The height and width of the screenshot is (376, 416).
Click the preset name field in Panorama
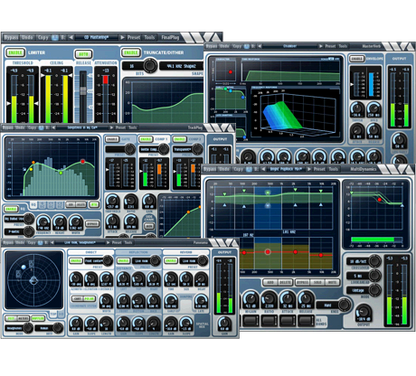coord(80,242)
